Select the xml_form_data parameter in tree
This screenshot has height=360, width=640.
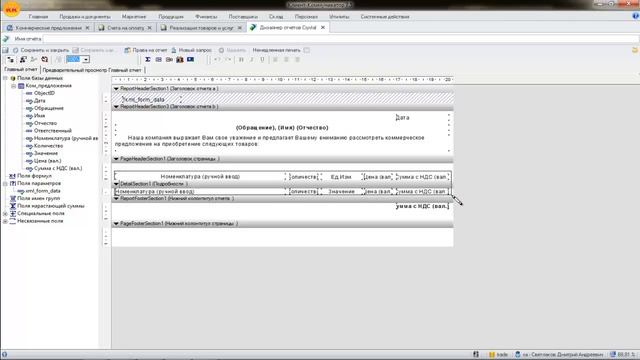[43, 191]
